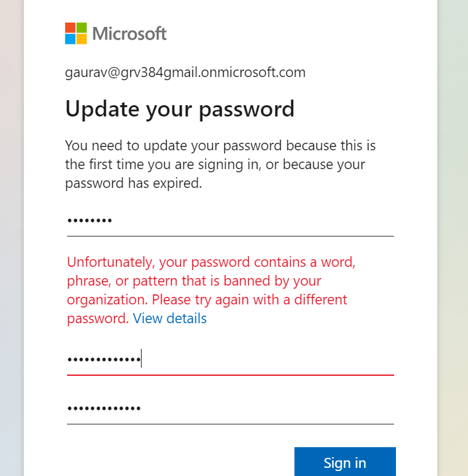Viewport: 468px width, 476px height.
Task: Click the gaurav@grv384gmail.onmicrosoft.com account email
Action: [x=185, y=73]
